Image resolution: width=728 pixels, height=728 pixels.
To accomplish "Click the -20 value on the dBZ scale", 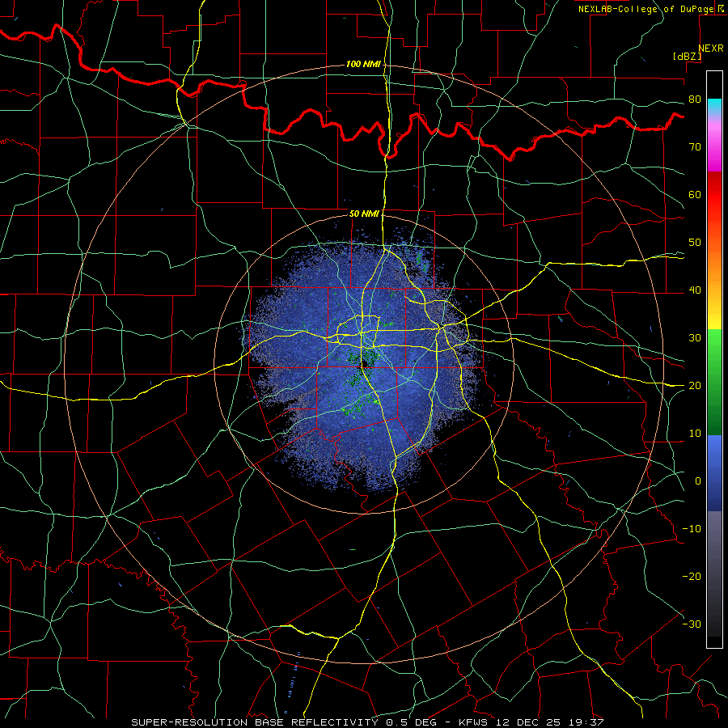I will 692,576.
